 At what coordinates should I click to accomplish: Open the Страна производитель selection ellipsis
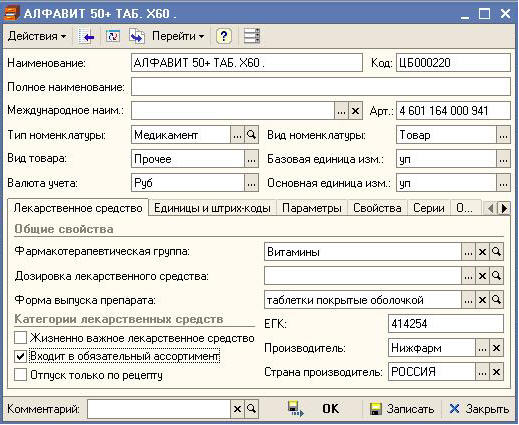(x=482, y=372)
